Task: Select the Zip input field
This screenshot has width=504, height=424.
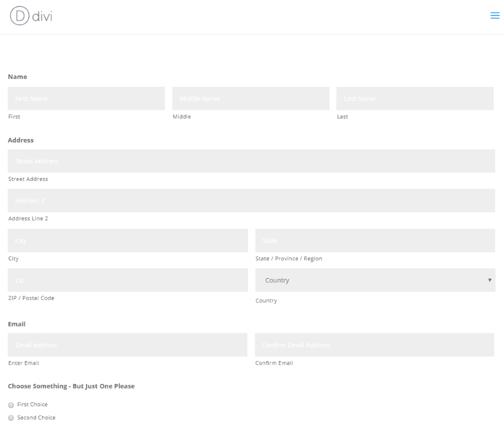Action: [128, 280]
